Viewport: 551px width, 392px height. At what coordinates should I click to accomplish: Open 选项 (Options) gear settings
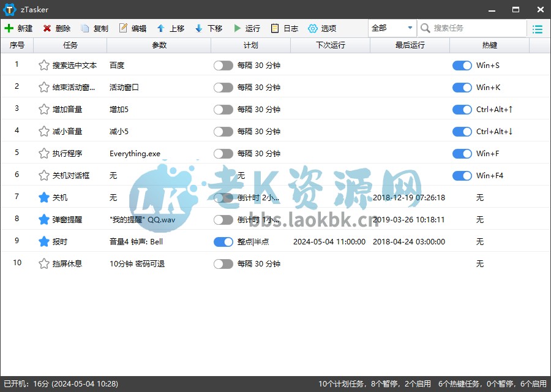313,28
